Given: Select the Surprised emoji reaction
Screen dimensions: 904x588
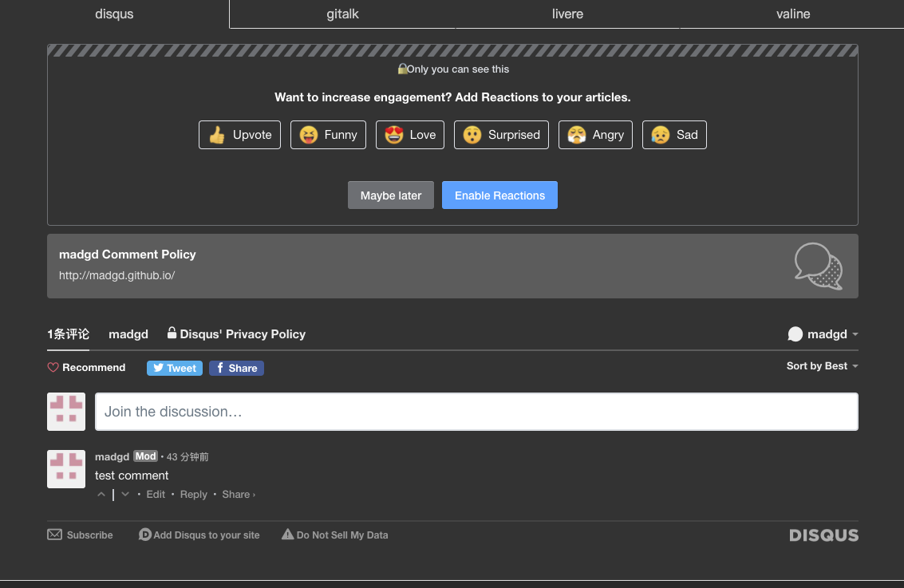Looking at the screenshot, I should point(501,135).
